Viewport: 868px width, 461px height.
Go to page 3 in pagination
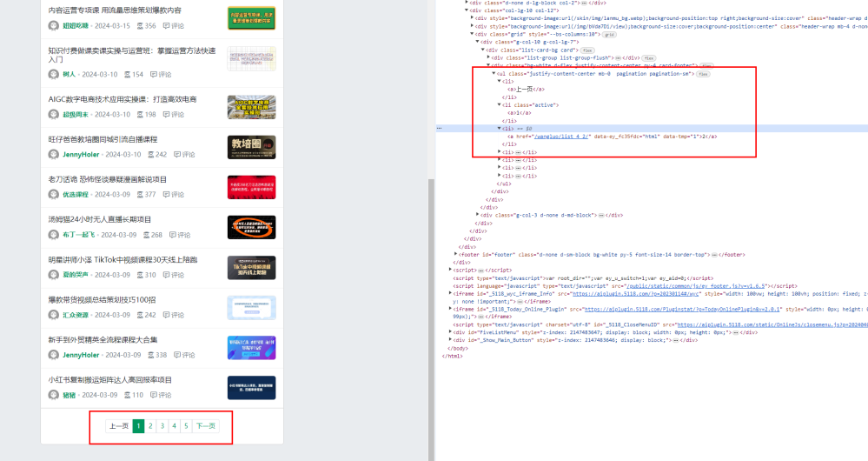click(162, 426)
